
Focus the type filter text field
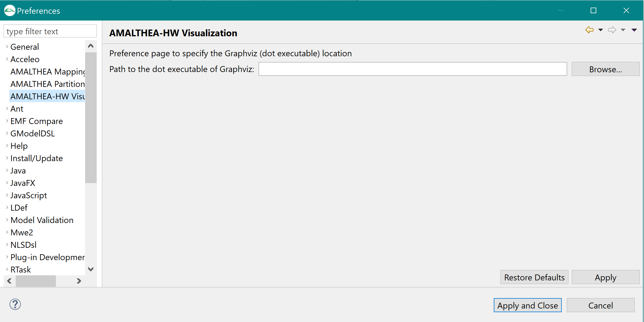(x=50, y=31)
